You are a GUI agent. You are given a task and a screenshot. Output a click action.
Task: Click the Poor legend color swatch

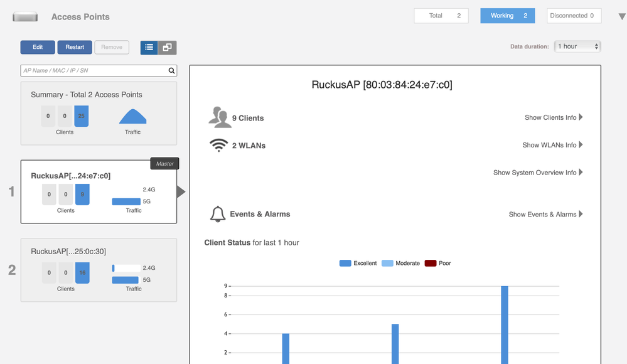point(431,263)
